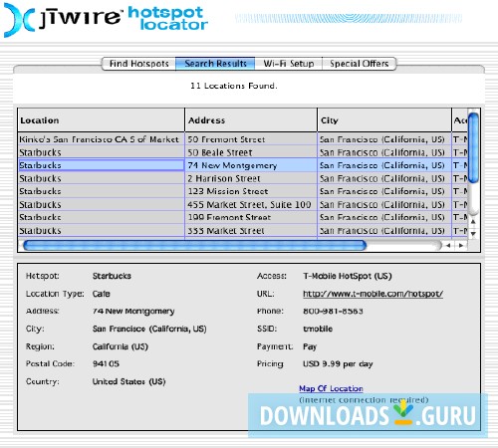
Task: Open the Find Hotspots tab
Action: (x=138, y=64)
